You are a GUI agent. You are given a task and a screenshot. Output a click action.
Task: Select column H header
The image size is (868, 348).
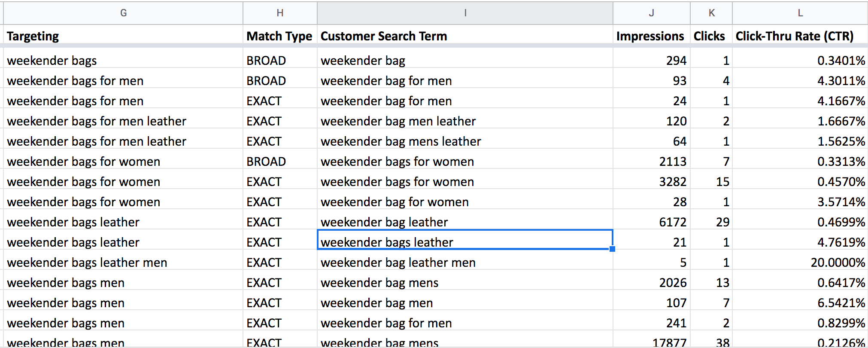point(280,13)
